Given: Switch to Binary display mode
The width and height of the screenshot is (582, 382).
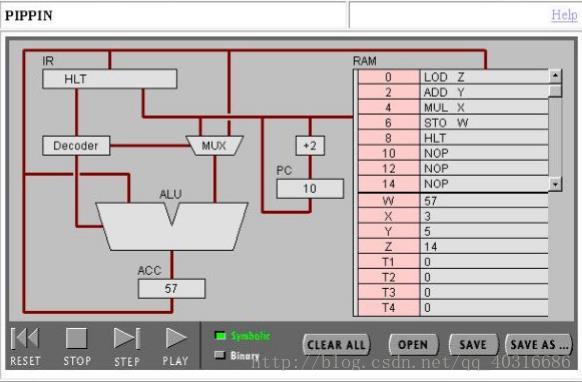Looking at the screenshot, I should point(237,355).
